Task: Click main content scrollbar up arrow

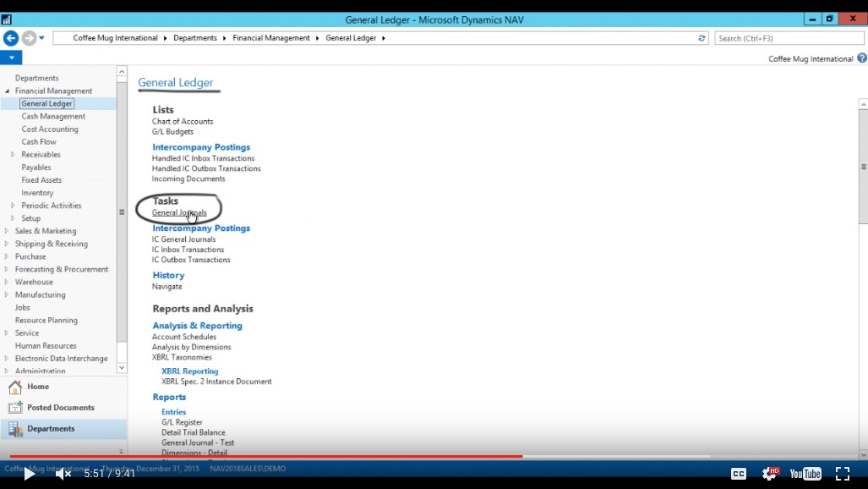Action: point(863,104)
